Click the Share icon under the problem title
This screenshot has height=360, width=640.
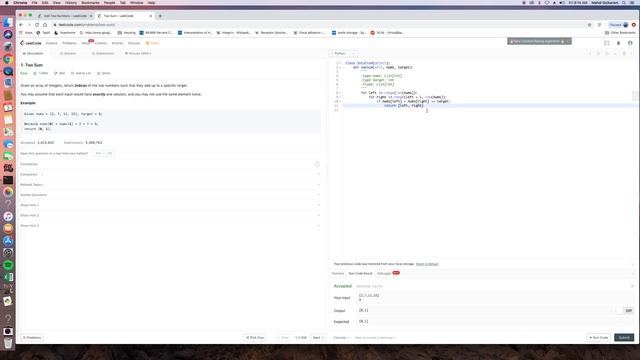point(104,73)
